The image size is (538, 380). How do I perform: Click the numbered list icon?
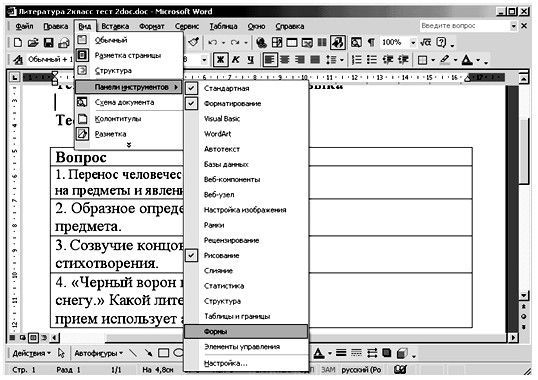tap(357, 60)
